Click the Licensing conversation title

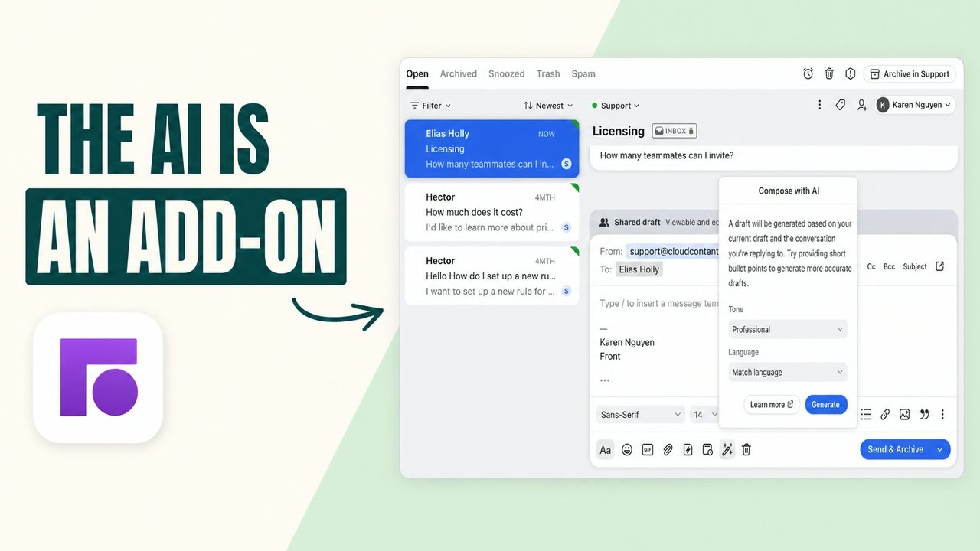(619, 131)
